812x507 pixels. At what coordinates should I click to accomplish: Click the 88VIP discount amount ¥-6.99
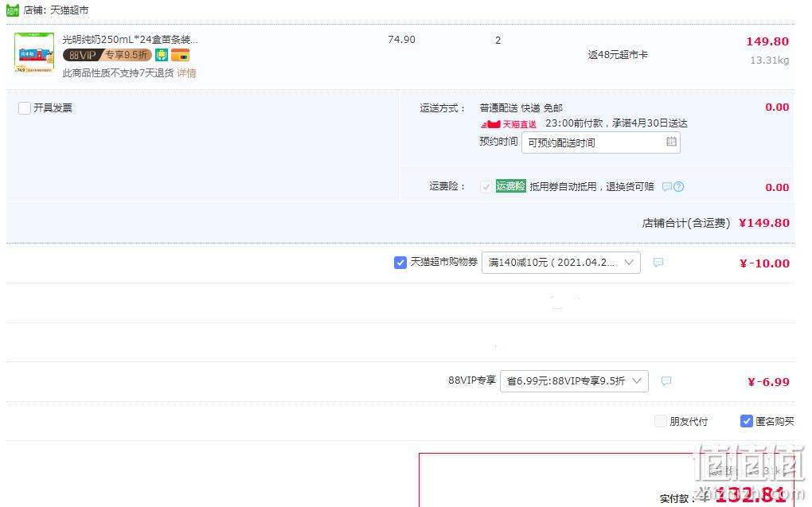click(x=768, y=382)
